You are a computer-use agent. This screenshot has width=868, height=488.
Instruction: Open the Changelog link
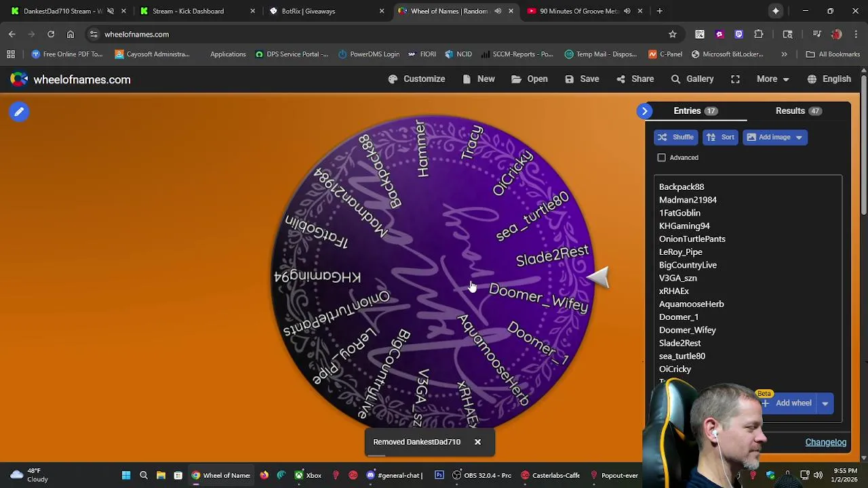[826, 443]
